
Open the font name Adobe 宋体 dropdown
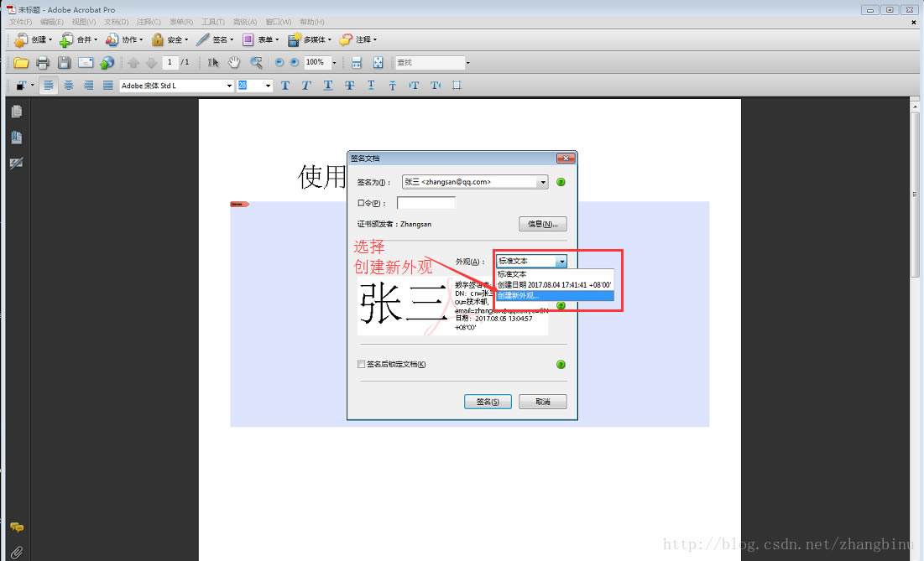(x=229, y=86)
